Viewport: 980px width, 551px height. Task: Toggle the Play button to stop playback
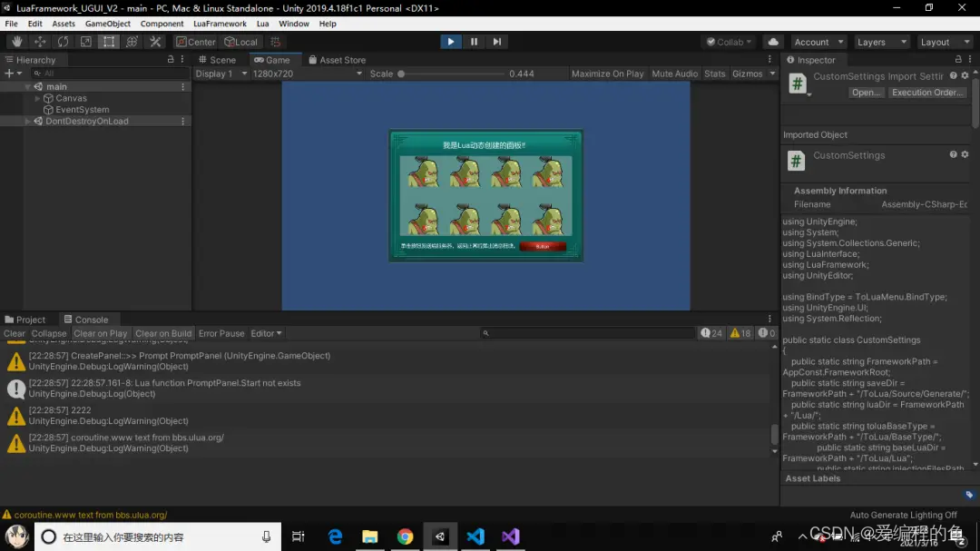point(451,41)
